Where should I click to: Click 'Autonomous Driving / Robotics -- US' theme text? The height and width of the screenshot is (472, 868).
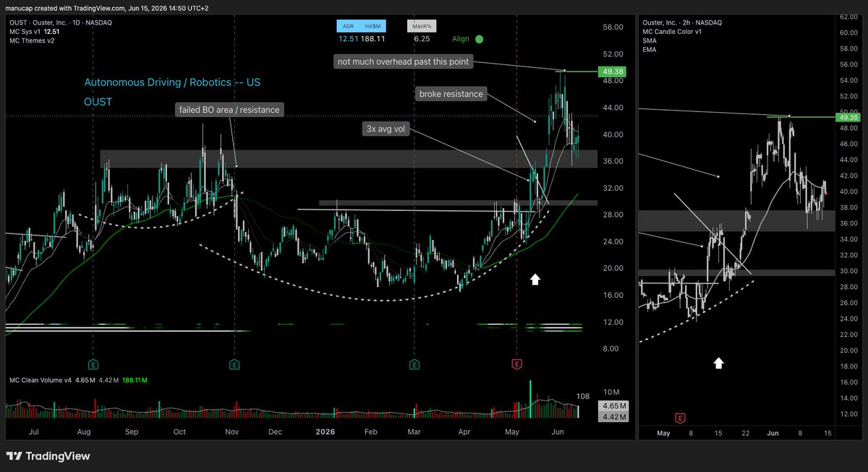point(172,82)
